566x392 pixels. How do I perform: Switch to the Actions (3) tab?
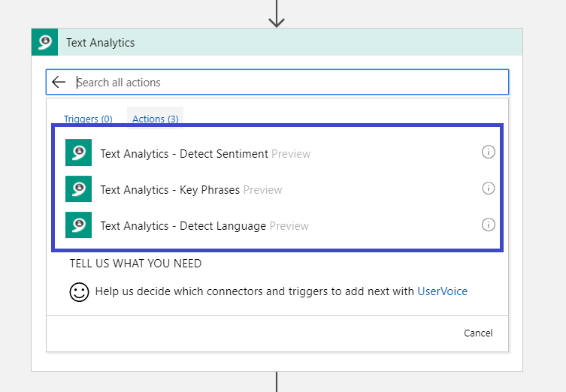(155, 119)
